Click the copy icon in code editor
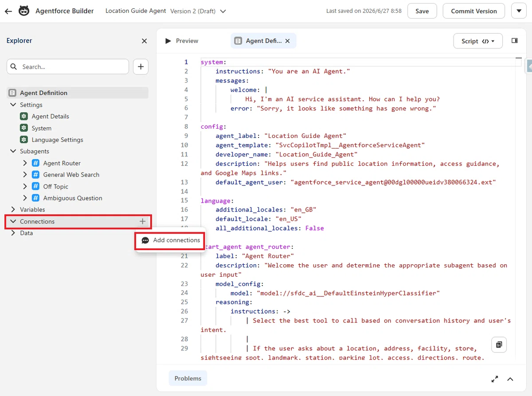The image size is (532, 396). tap(499, 345)
